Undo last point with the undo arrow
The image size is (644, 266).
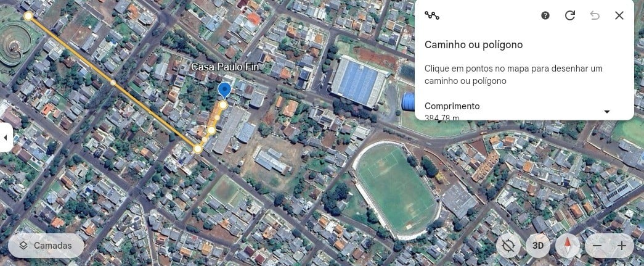click(x=594, y=15)
